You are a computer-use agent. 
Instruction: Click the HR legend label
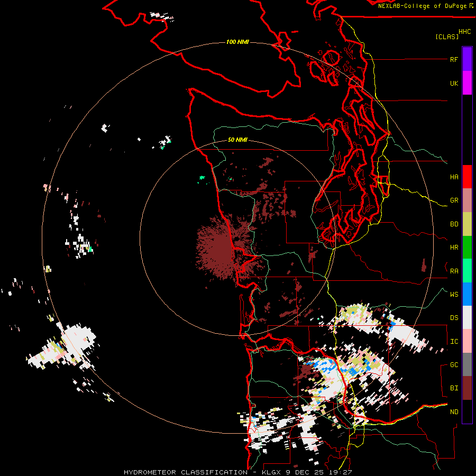tap(454, 248)
